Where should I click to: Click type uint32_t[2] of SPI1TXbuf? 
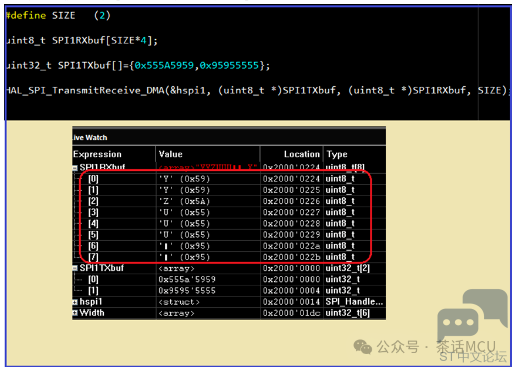tap(348, 268)
